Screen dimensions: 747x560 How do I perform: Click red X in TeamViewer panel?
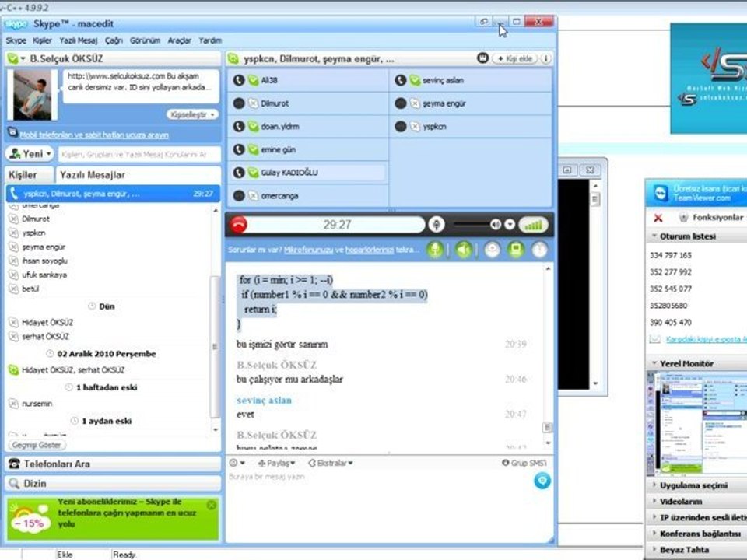tap(658, 218)
